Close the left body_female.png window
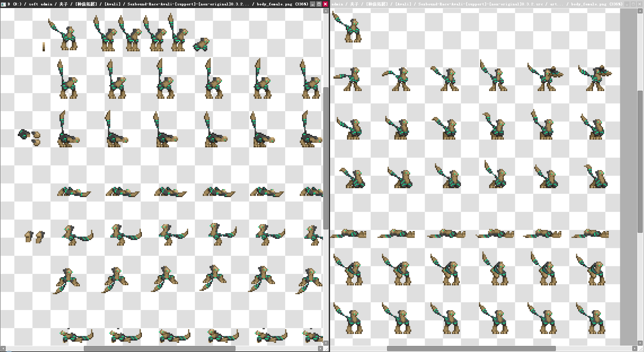644x352 pixels. point(325,4)
